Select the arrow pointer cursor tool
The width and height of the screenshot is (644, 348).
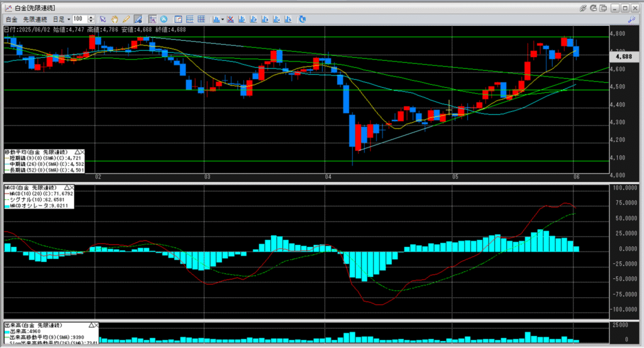pyautogui.click(x=103, y=19)
